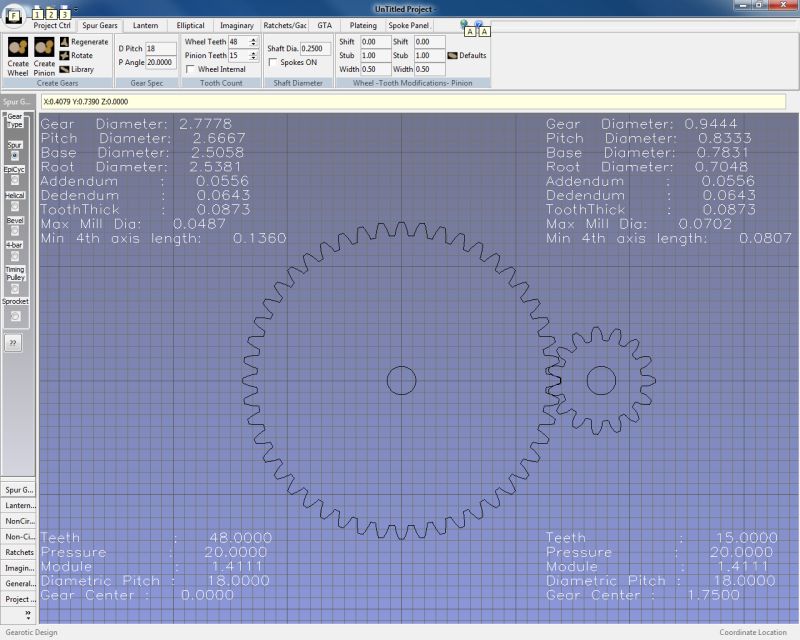Viewport: 800px width, 640px height.
Task: Click the pinion Stub value field
Action: point(430,56)
